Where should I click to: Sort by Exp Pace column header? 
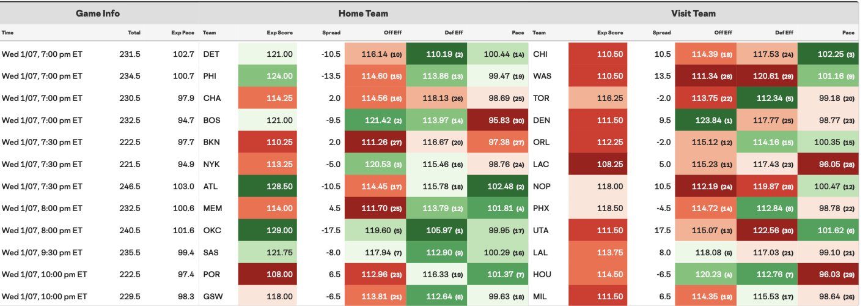click(x=183, y=32)
